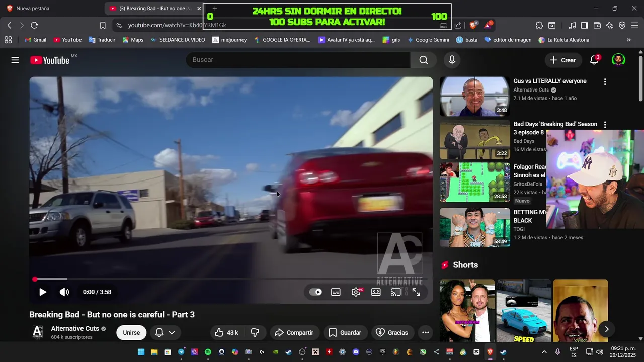Show hidden system tray icons

pyautogui.click(x=544, y=352)
